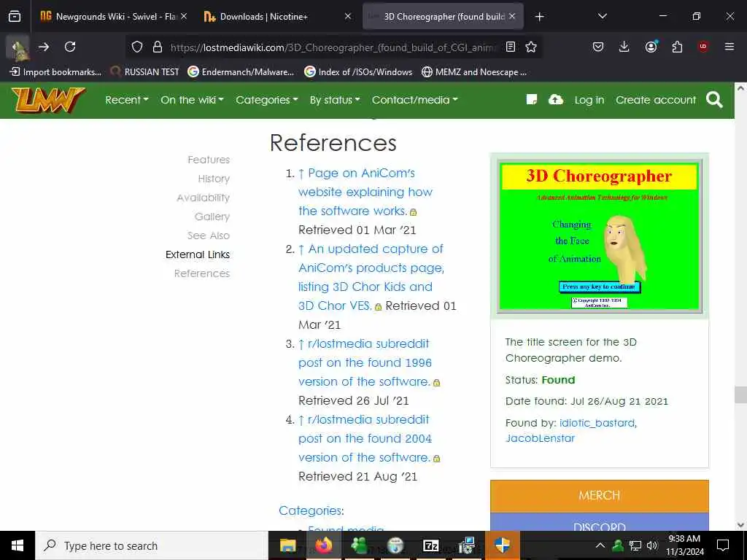The image size is (747, 560).
Task: Expand the Recent dropdown menu
Action: click(127, 100)
